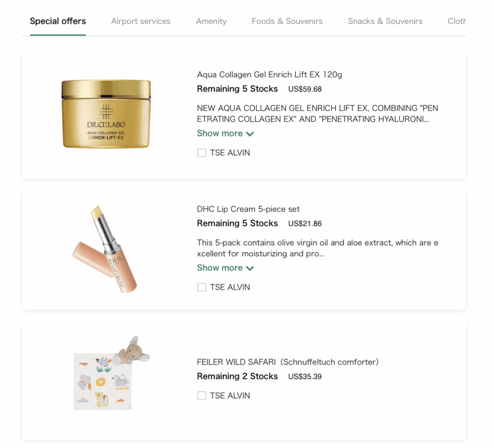The width and height of the screenshot is (494, 448).
Task: Click the Feiler safari comforter image
Action: click(x=111, y=373)
